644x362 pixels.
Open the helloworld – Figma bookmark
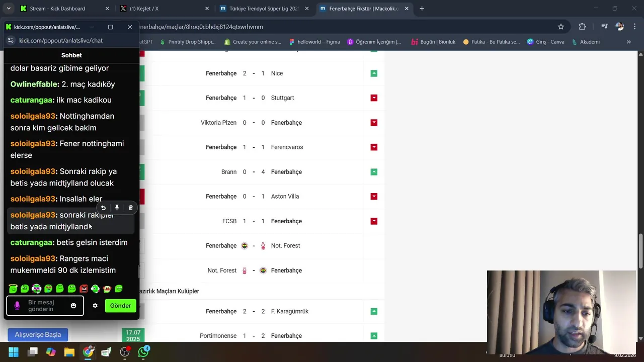click(x=314, y=42)
